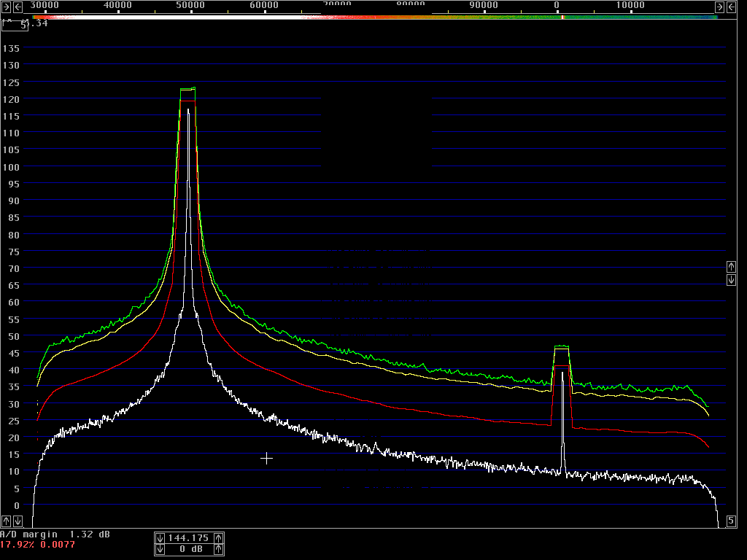
Task: Lower the 0 dB gain with its down arrow
Action: pos(160,550)
